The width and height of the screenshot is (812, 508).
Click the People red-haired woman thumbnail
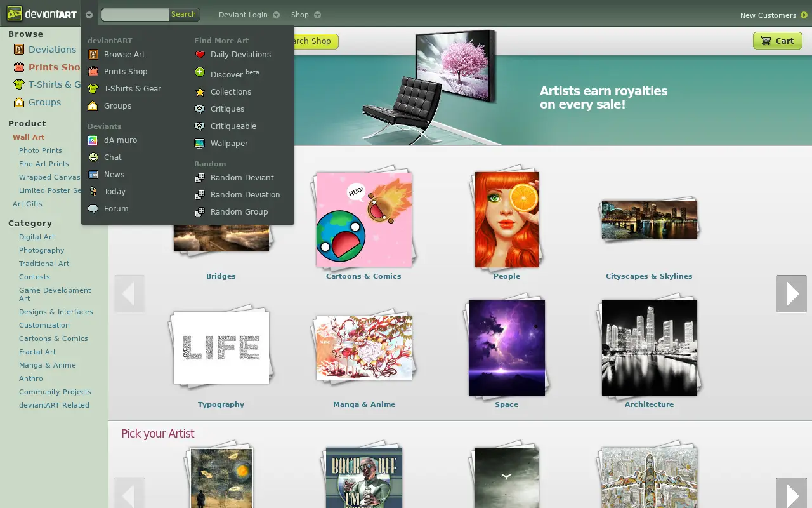(507, 220)
